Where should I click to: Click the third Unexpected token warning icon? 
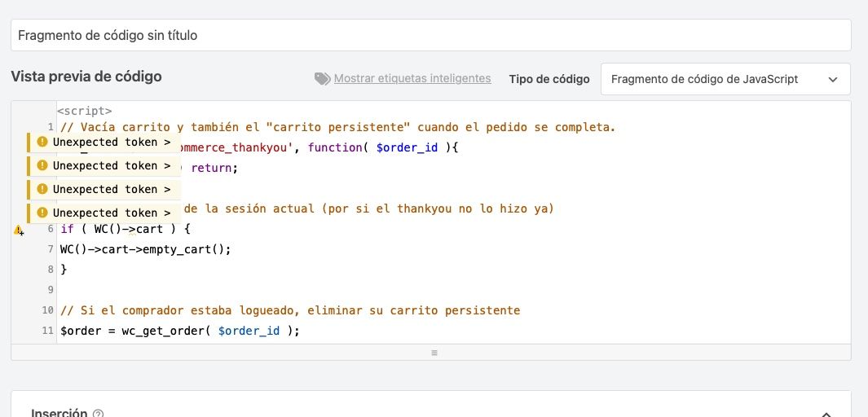point(42,190)
